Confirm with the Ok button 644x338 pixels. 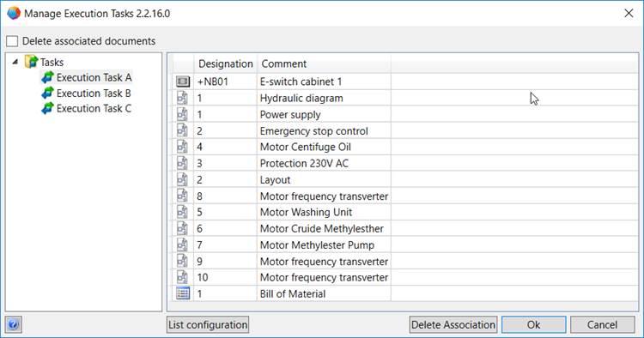pyautogui.click(x=533, y=325)
